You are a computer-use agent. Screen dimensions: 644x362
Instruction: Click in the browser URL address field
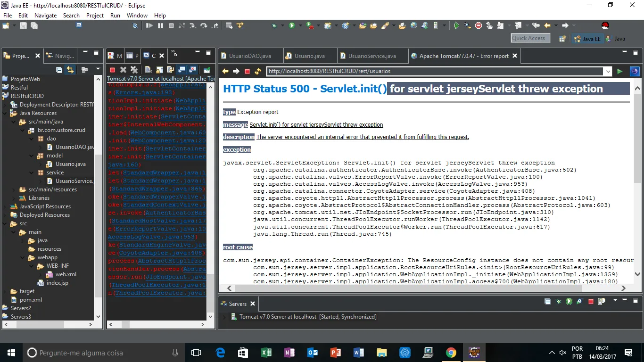pos(435,72)
